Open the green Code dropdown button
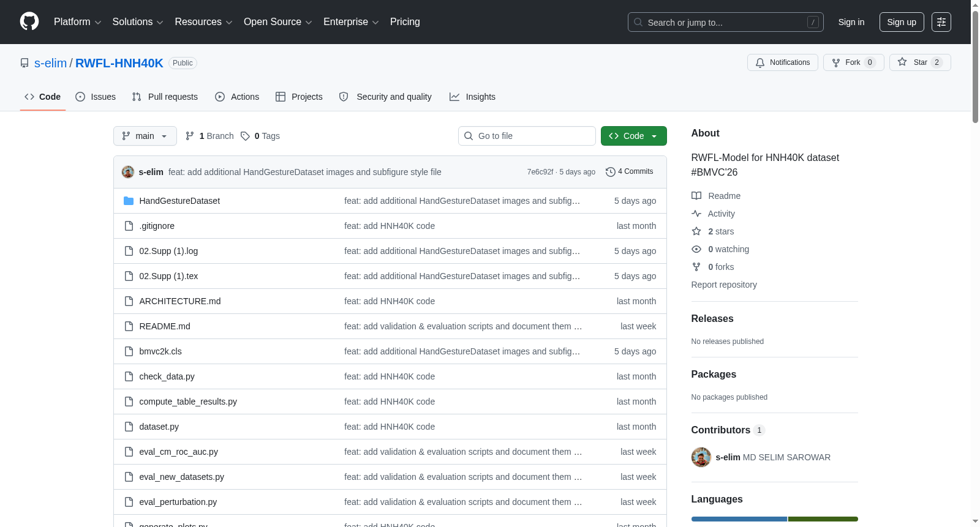980x527 pixels. [x=634, y=136]
